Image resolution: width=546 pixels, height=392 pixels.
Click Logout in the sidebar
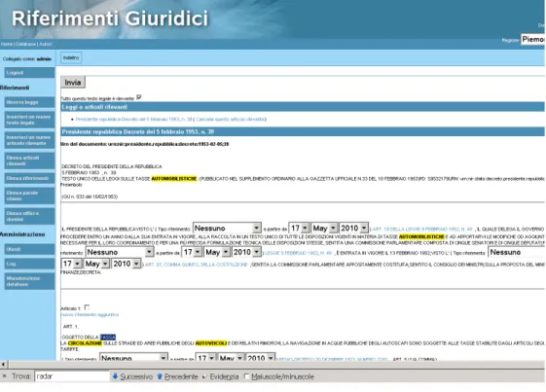tap(29, 73)
